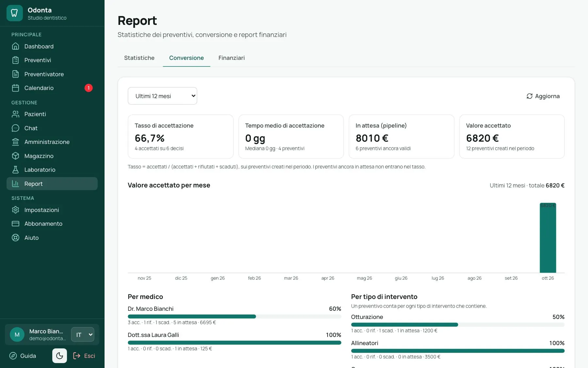Screen dimensions: 588x368
Task: Open Dashboard via its home icon
Action: 15,46
